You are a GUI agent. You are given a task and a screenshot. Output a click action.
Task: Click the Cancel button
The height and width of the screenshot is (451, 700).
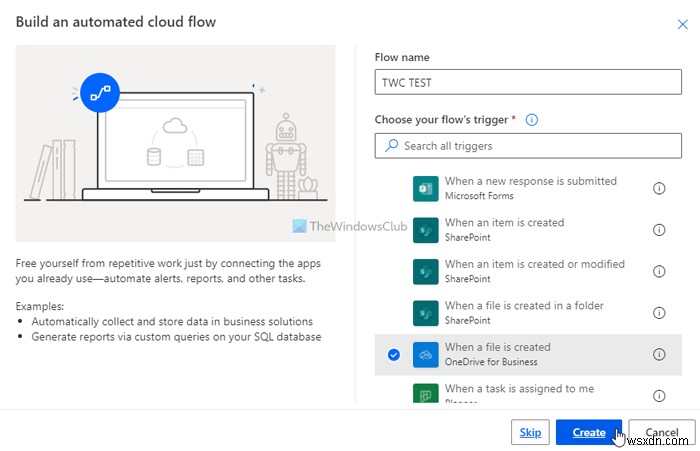coord(662,432)
